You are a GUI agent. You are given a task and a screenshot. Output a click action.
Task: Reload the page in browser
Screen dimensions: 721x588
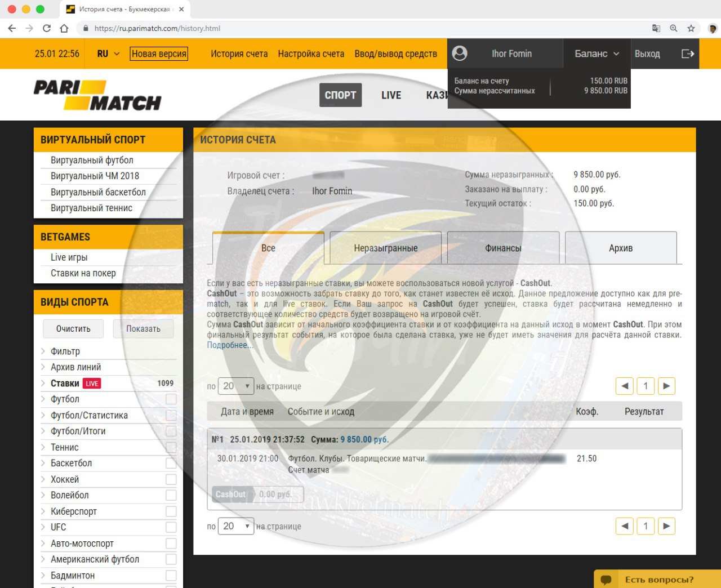47,28
